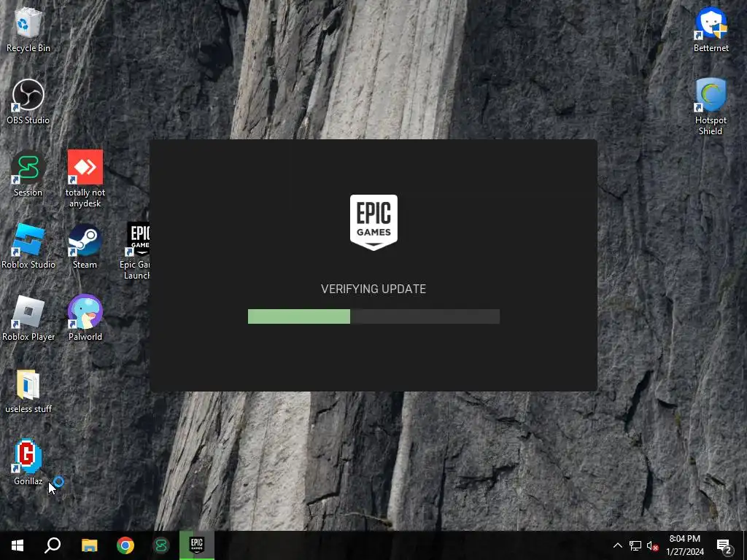Select the Roblox Studio desktop icon
Image resolution: width=747 pixels, height=560 pixels.
[x=28, y=246]
